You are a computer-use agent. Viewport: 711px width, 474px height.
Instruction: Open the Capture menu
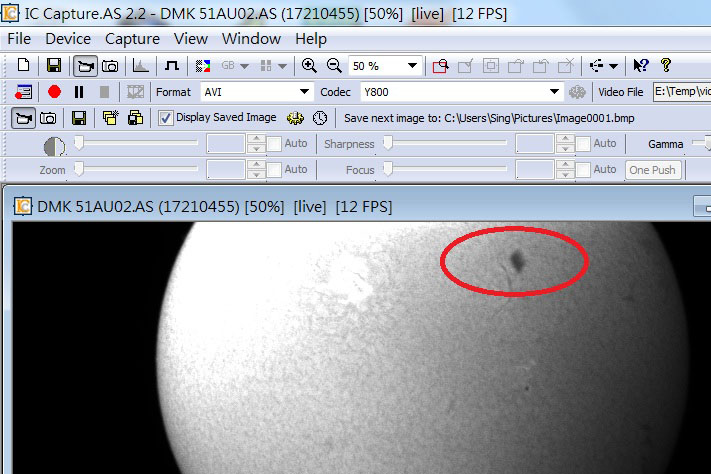[132, 39]
